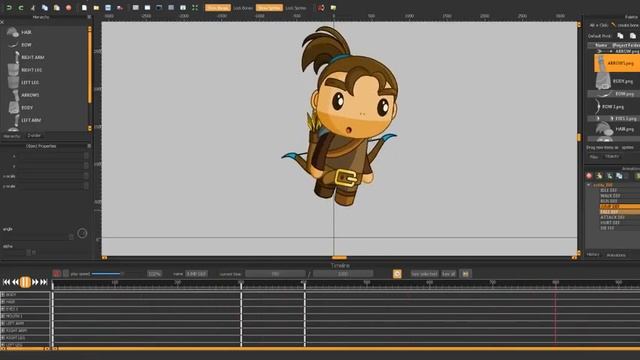The height and width of the screenshot is (360, 640).
Task: Toggle Lock Sprites
Action: [296, 8]
